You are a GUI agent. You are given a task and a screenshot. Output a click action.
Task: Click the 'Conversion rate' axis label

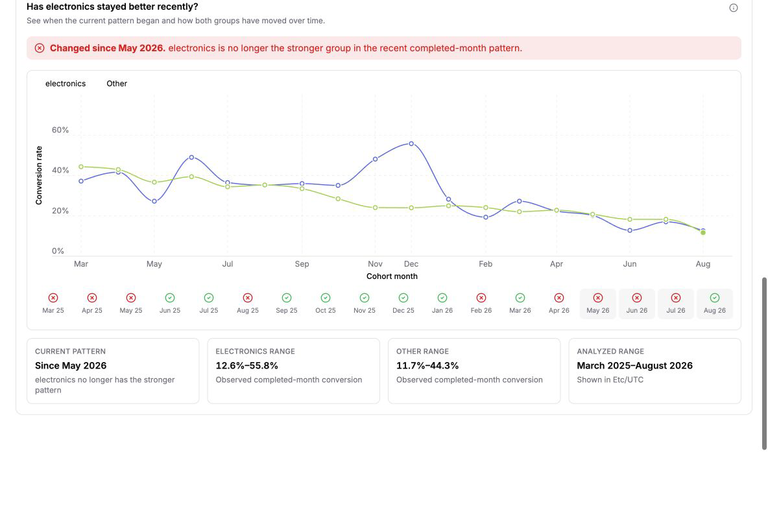(x=39, y=175)
